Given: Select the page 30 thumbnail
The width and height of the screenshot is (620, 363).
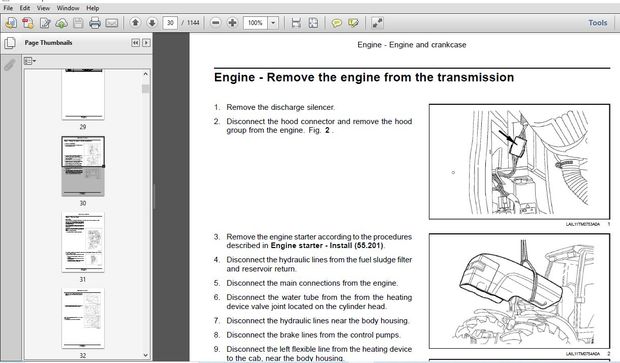Looking at the screenshot, I should (x=83, y=166).
